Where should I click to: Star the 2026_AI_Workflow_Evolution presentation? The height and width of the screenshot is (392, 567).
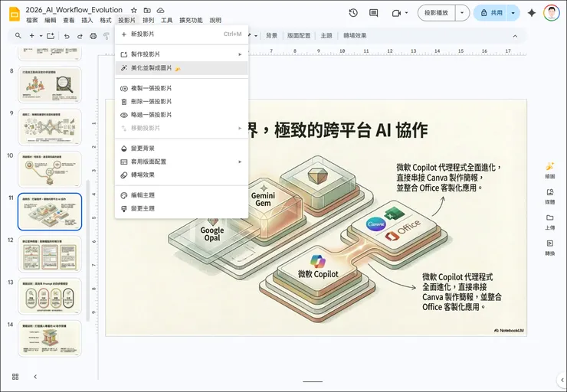pyautogui.click(x=134, y=10)
